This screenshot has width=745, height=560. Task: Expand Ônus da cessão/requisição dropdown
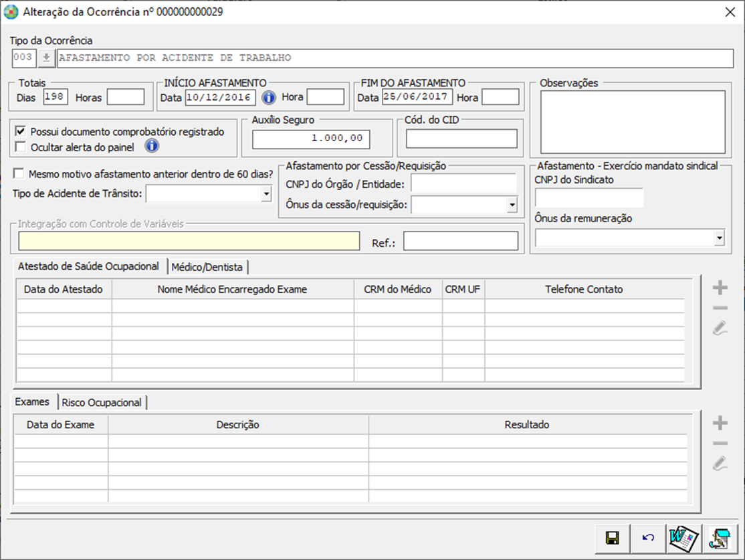click(x=512, y=205)
